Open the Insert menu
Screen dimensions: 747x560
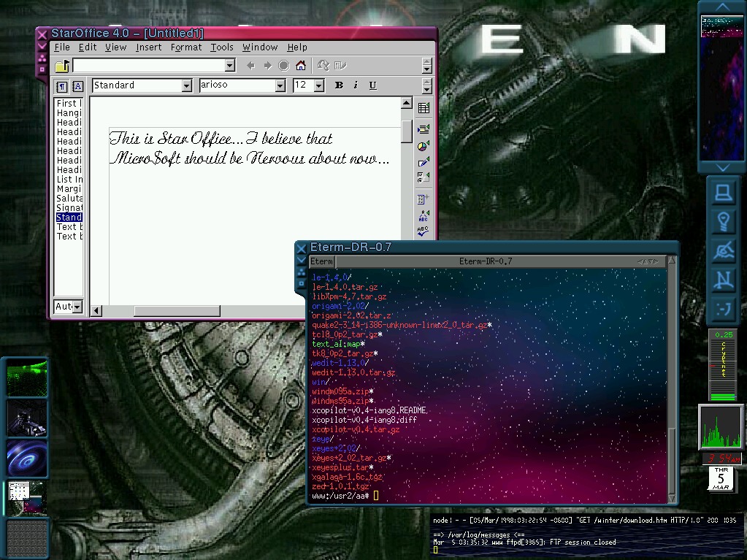pyautogui.click(x=149, y=47)
